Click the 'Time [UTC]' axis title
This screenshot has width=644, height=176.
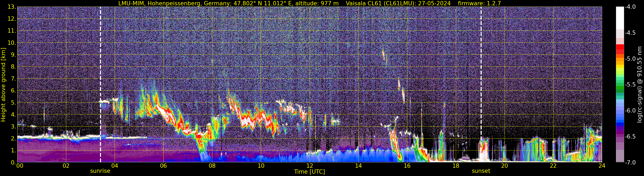pyautogui.click(x=310, y=172)
